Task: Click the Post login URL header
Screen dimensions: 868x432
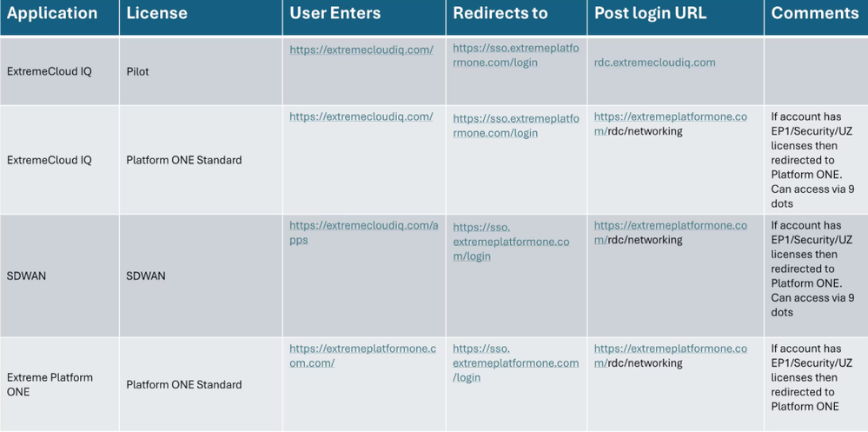Action: [651, 14]
